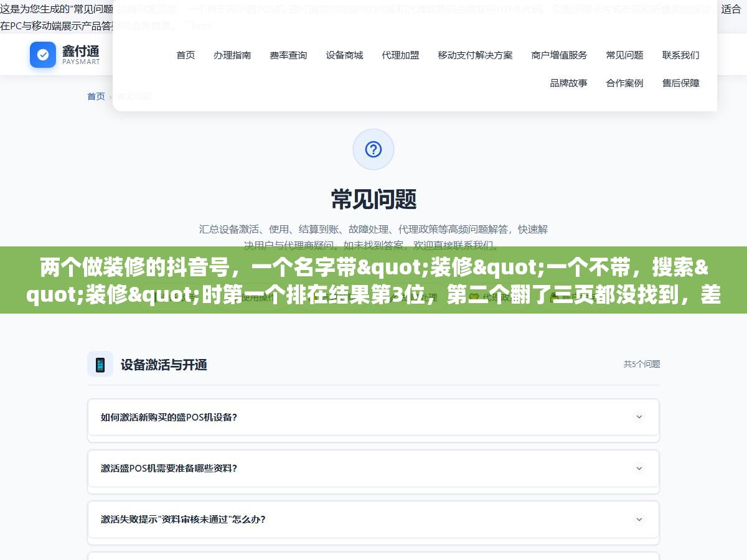Open the 办理指南 nav item
The image size is (747, 560).
[x=232, y=55]
